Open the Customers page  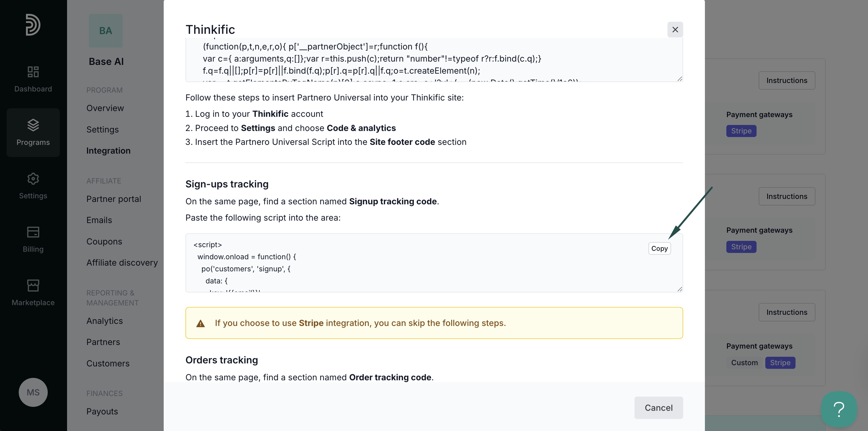coord(108,364)
